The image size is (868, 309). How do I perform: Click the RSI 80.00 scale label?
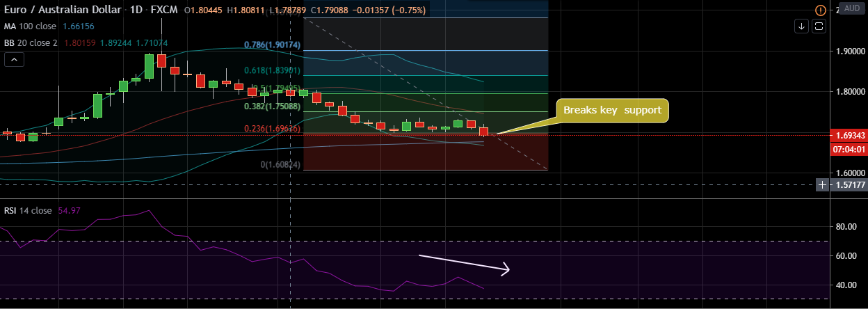846,227
